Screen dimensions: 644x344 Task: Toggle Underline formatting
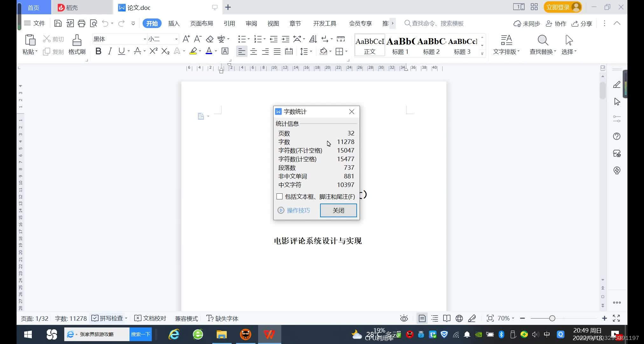[x=121, y=51]
